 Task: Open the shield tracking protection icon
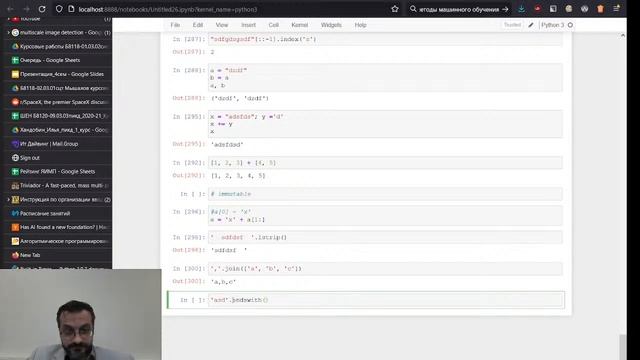coord(59,9)
